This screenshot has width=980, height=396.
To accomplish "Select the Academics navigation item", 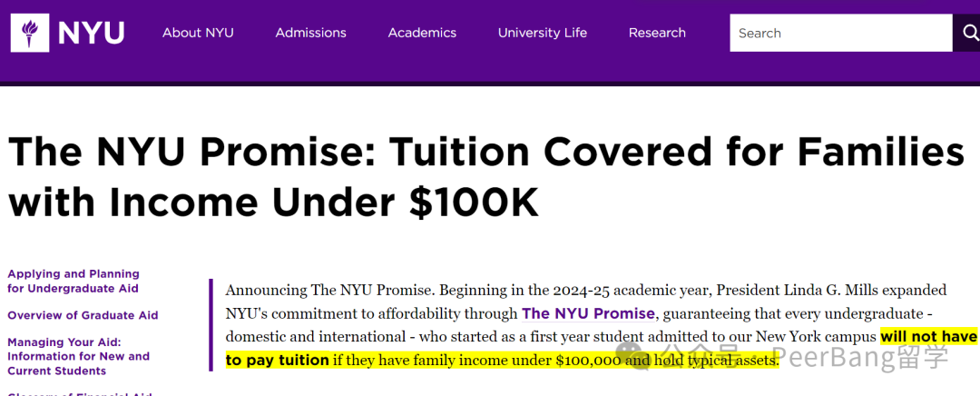I will click(x=422, y=33).
